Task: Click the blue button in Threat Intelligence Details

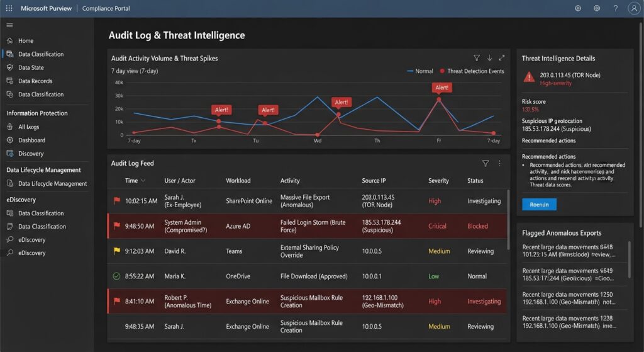Action: coord(539,205)
